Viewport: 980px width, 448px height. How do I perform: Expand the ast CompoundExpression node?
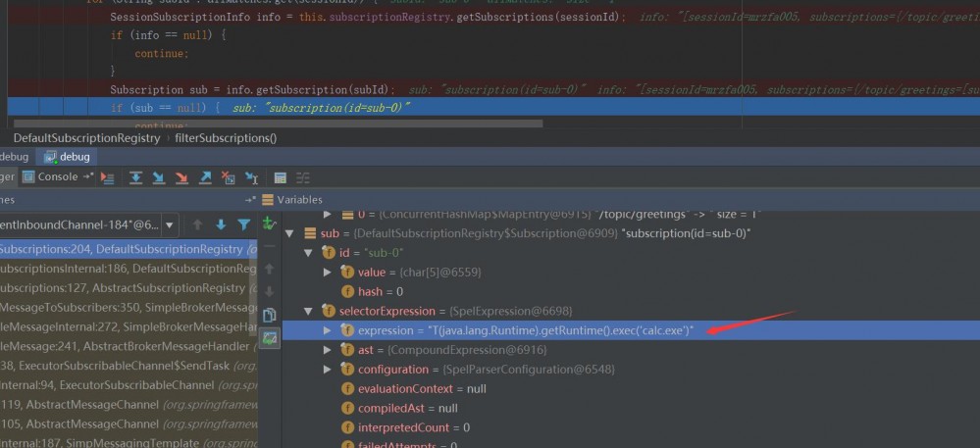click(x=328, y=350)
